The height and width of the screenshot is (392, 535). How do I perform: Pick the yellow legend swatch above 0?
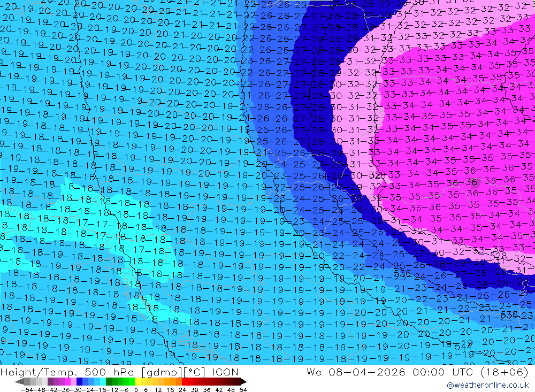pyautogui.click(x=138, y=382)
